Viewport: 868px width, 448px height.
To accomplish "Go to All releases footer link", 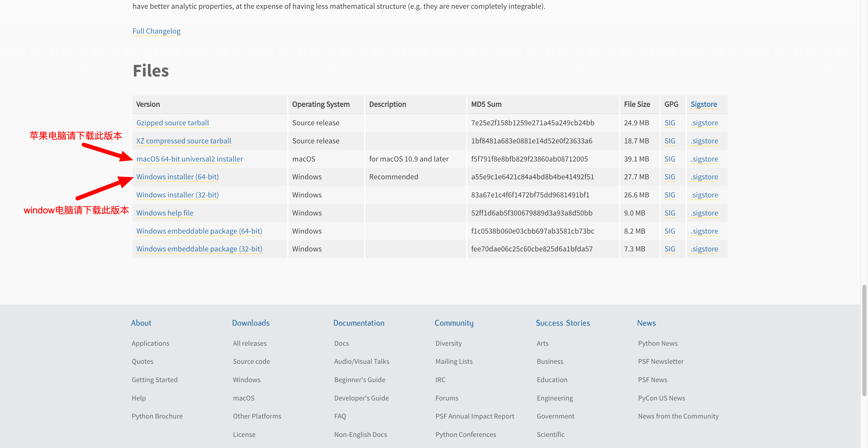I will coord(250,343).
